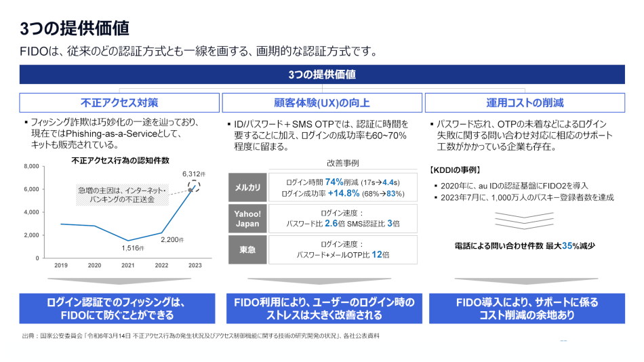Click the bullet about 1,000万人のパスキー登録者数
This screenshot has height=362, width=644.
click(524, 198)
